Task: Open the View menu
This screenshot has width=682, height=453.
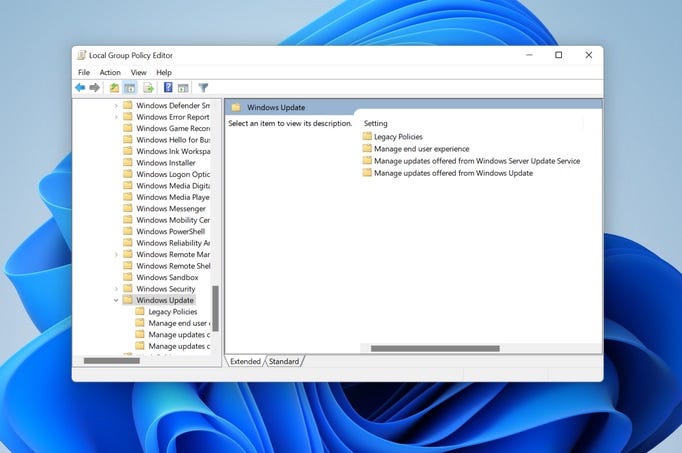Action: (x=139, y=72)
